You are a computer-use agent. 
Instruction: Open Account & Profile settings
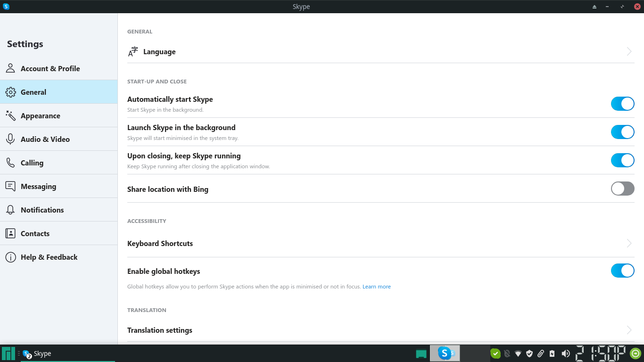tap(58, 68)
